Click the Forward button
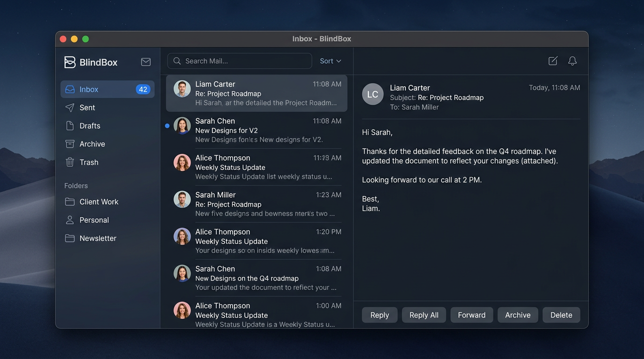Image resolution: width=644 pixels, height=359 pixels. (x=471, y=315)
